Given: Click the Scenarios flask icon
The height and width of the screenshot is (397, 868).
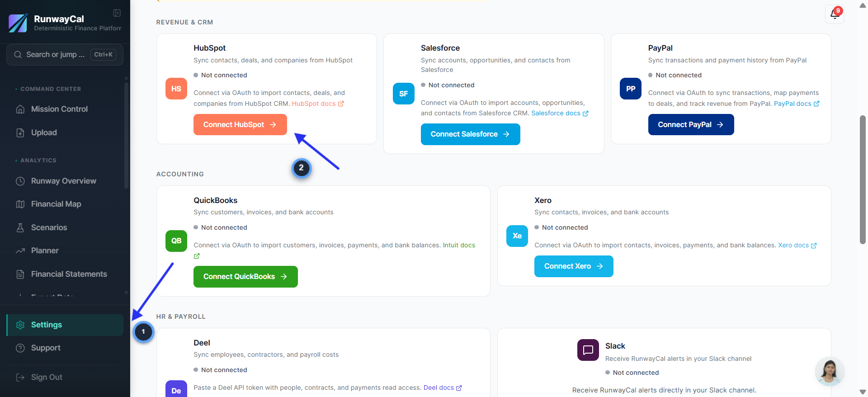Looking at the screenshot, I should point(20,227).
